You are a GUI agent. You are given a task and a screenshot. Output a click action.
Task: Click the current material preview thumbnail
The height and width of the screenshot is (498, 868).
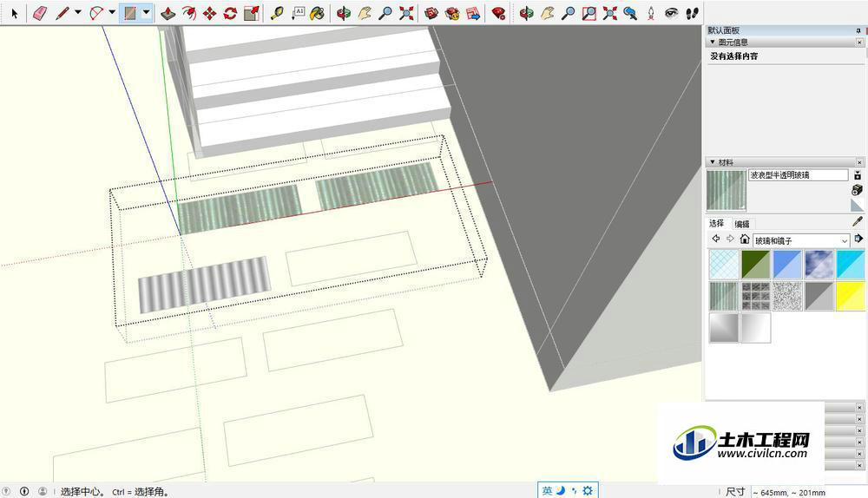[727, 190]
